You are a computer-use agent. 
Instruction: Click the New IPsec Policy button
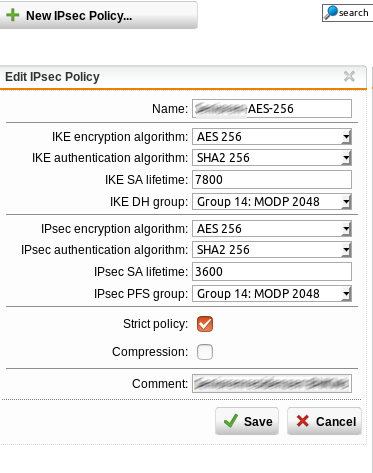pos(99,15)
